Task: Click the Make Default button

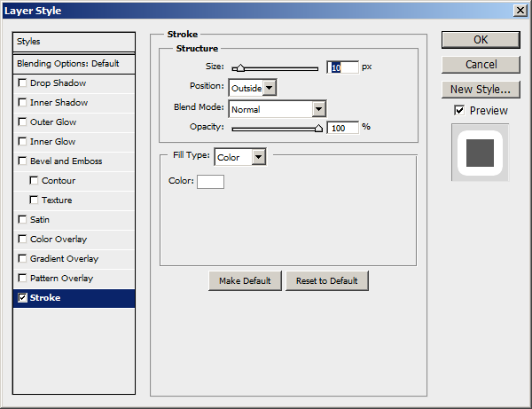Action: 245,280
